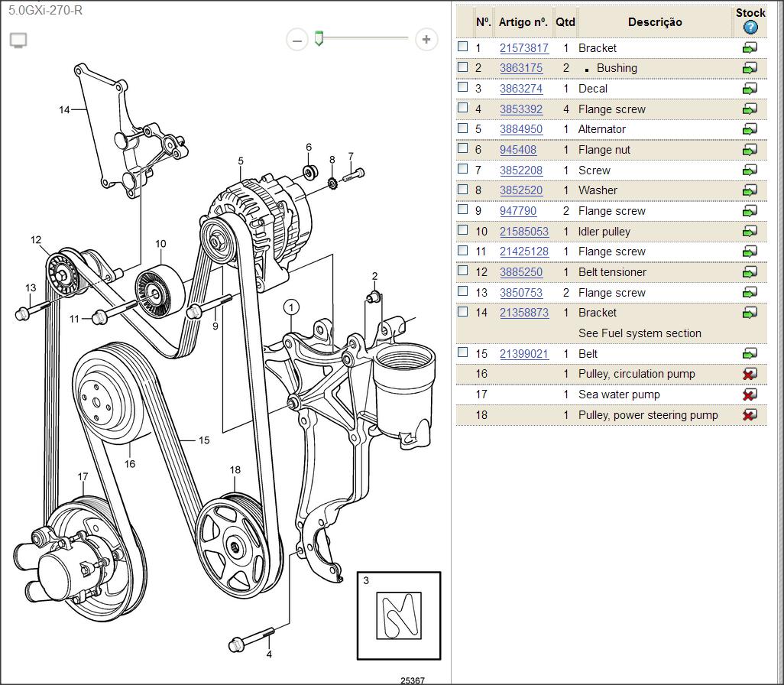Click the circled callout 1 on diagram

pos(291,307)
